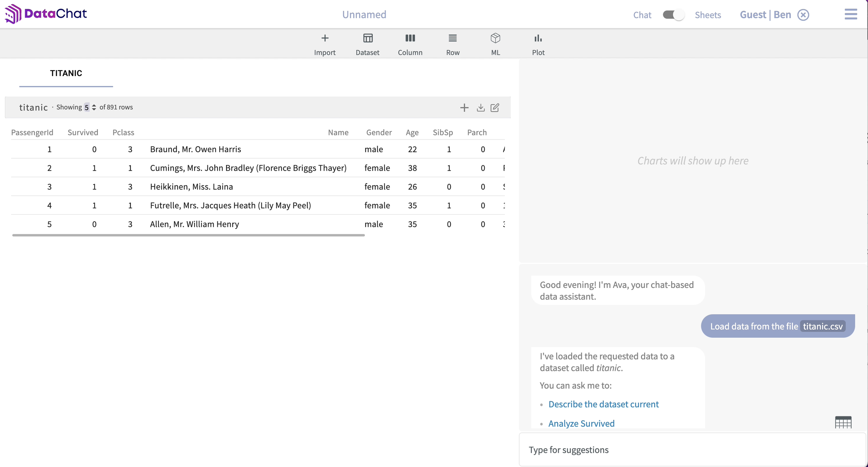Open the ML cube icon
868x467 pixels.
tap(495, 38)
